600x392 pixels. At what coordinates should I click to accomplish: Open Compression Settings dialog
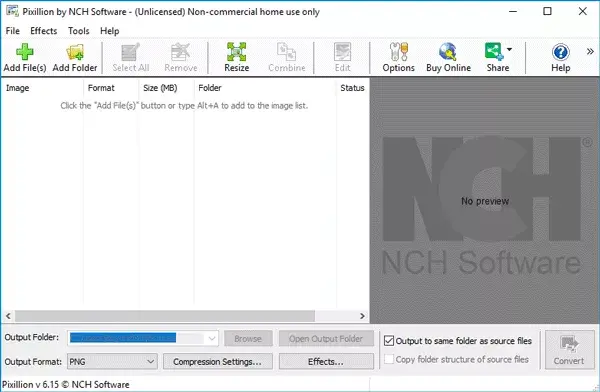217,361
